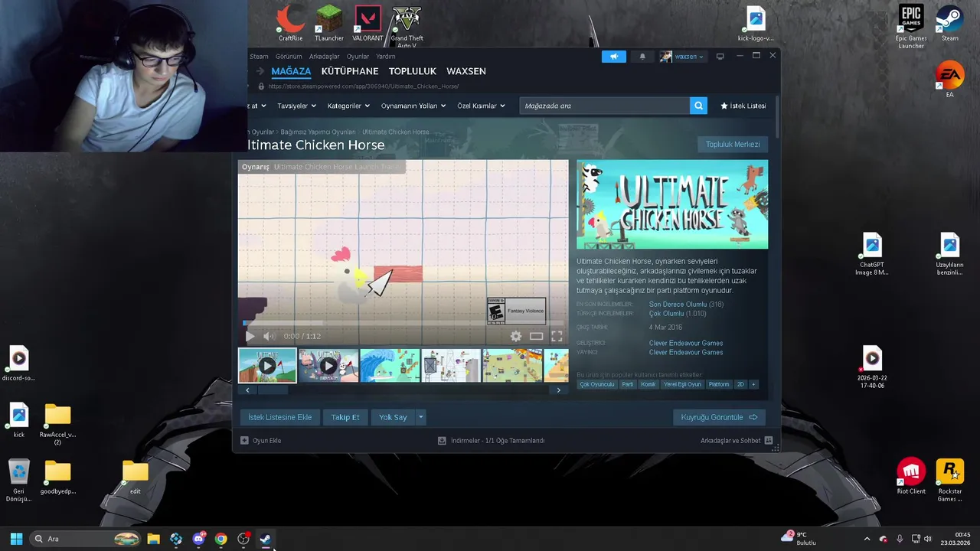Open Steam menu in menu bar
The width and height of the screenshot is (980, 551).
click(x=259, y=57)
